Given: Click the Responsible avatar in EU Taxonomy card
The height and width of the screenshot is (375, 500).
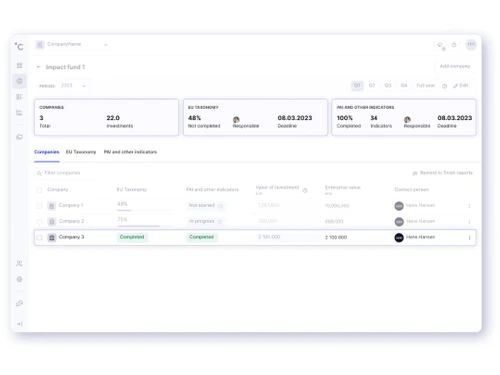Looking at the screenshot, I should (236, 119).
